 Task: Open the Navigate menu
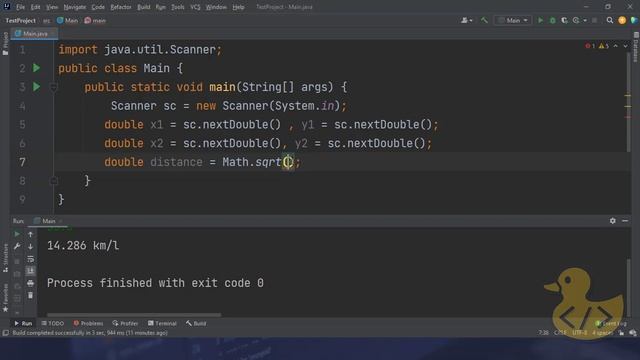pyautogui.click(x=75, y=7)
